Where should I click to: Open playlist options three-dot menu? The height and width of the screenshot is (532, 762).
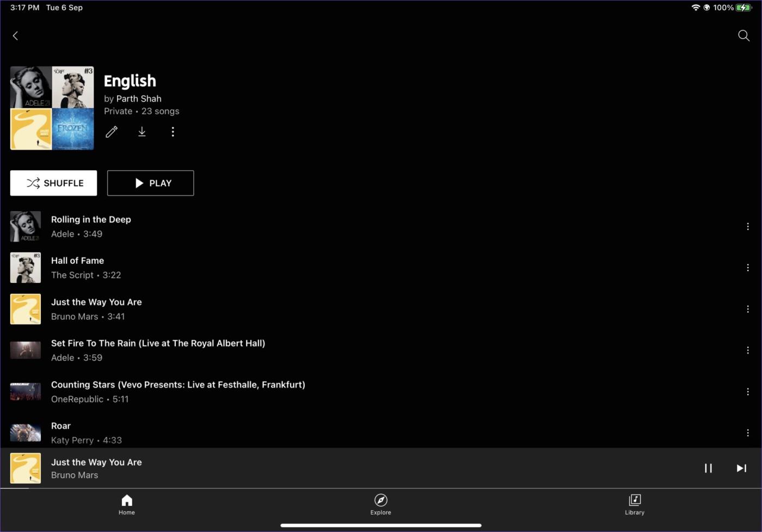[x=173, y=132]
